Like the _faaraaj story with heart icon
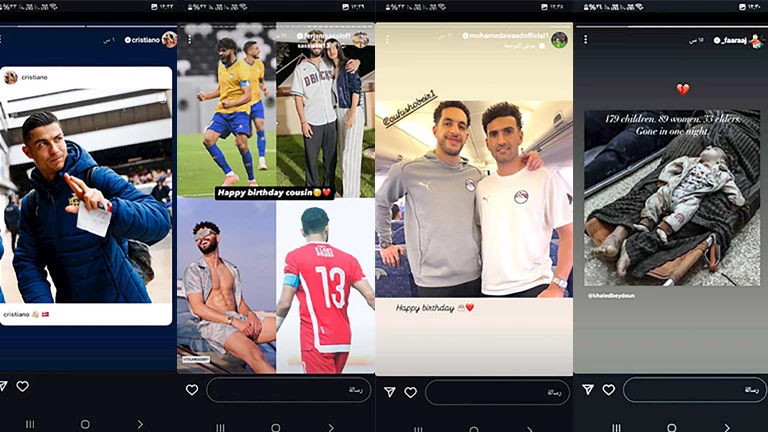 tap(608, 390)
